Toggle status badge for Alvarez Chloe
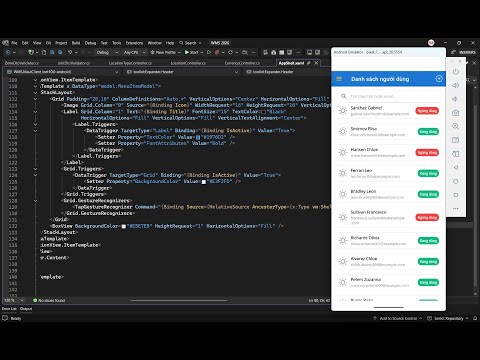The image size is (480, 360). pyautogui.click(x=428, y=262)
